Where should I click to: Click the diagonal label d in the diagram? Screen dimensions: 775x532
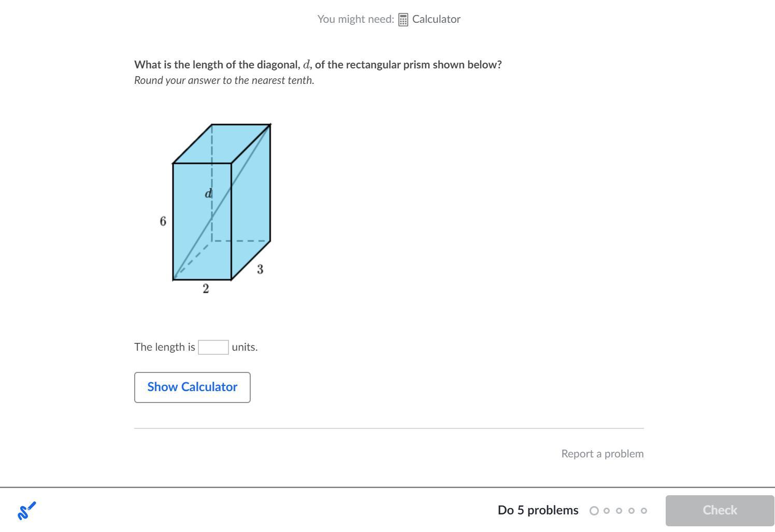pos(208,193)
